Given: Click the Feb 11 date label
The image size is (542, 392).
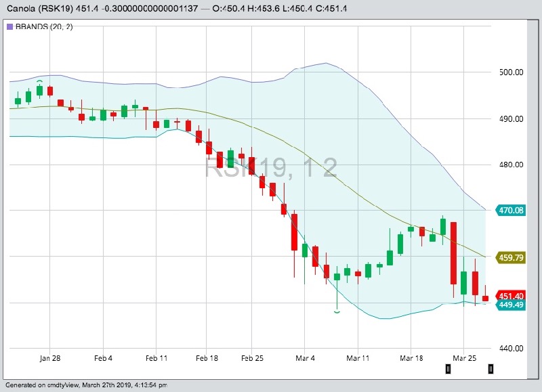Looking at the screenshot, I should coord(157,358).
